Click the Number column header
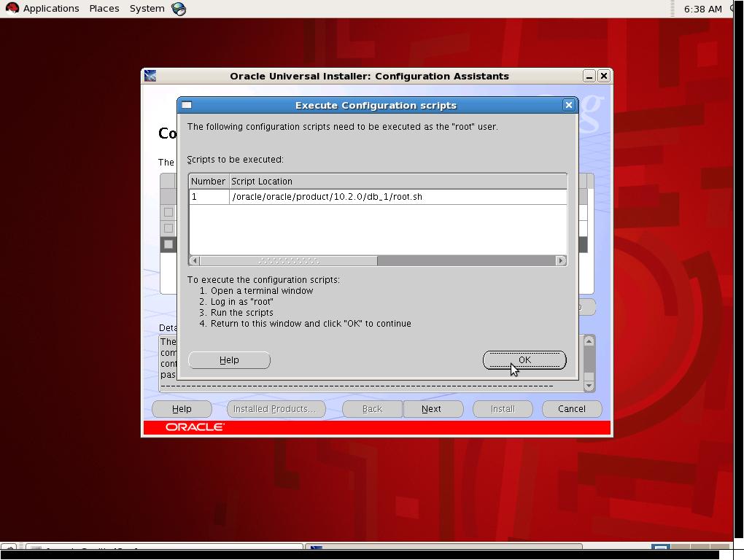The height and width of the screenshot is (560, 744). [209, 181]
